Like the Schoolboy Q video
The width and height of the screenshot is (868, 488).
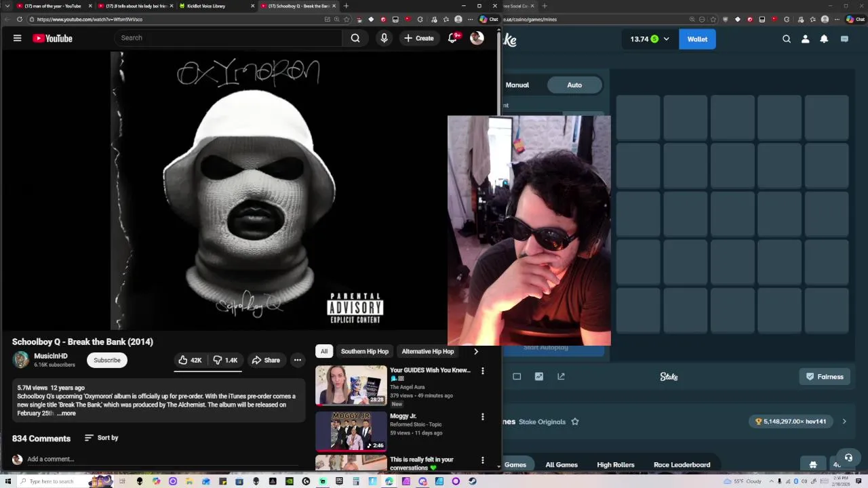point(190,360)
